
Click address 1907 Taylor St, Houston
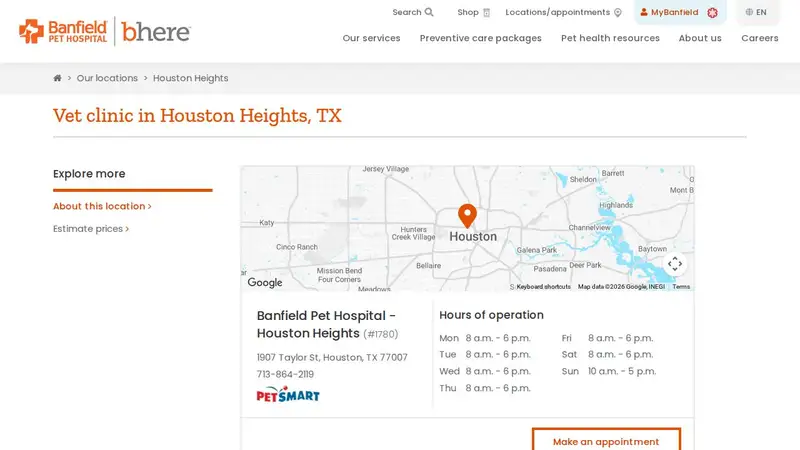(x=332, y=357)
